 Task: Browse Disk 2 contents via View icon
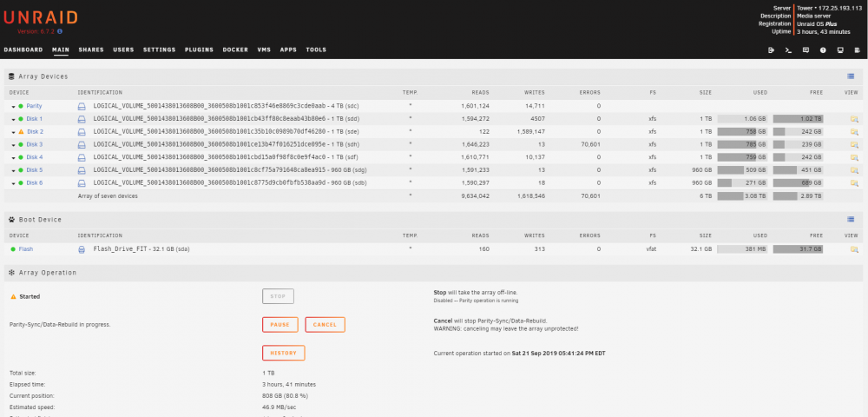pyautogui.click(x=854, y=132)
